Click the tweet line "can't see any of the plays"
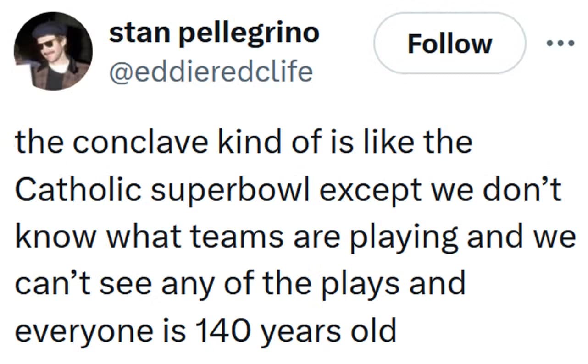 pyautogui.click(x=240, y=284)
